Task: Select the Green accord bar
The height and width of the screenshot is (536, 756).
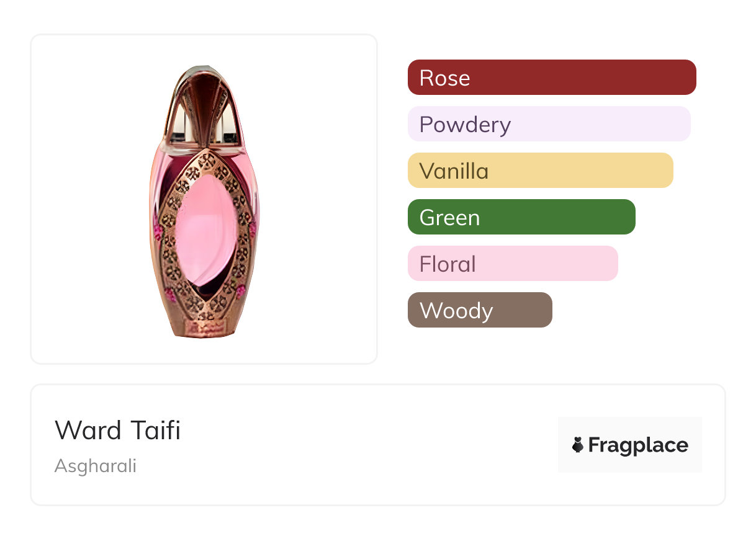Action: point(521,217)
